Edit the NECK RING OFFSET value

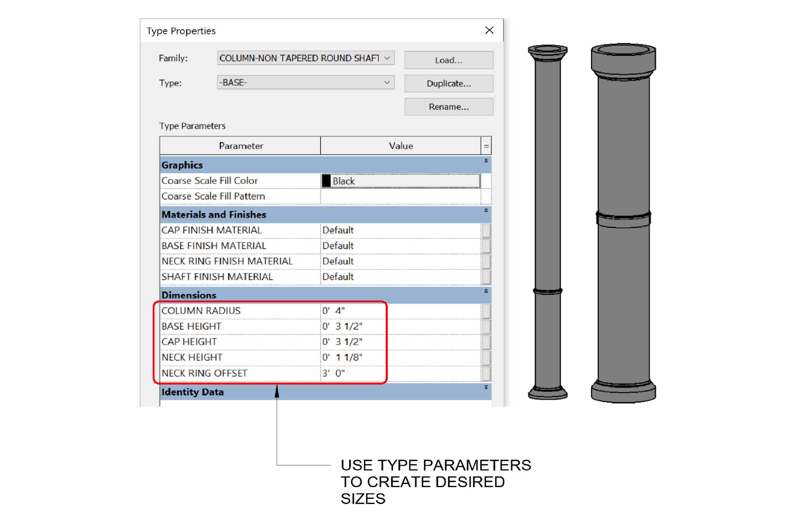coord(400,373)
